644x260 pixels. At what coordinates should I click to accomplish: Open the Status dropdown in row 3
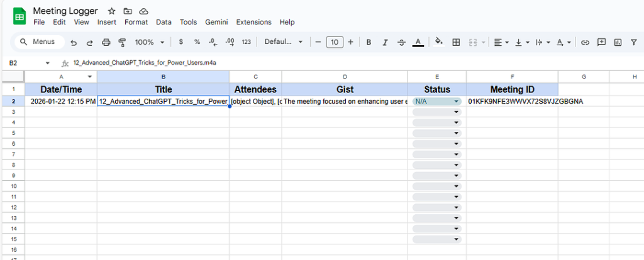click(437, 112)
